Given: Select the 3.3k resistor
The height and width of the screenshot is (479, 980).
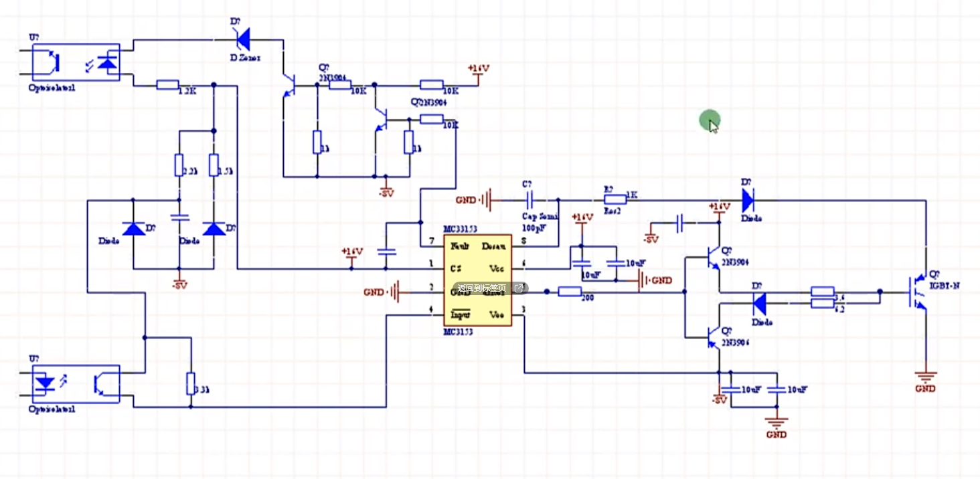Looking at the screenshot, I should point(190,383).
